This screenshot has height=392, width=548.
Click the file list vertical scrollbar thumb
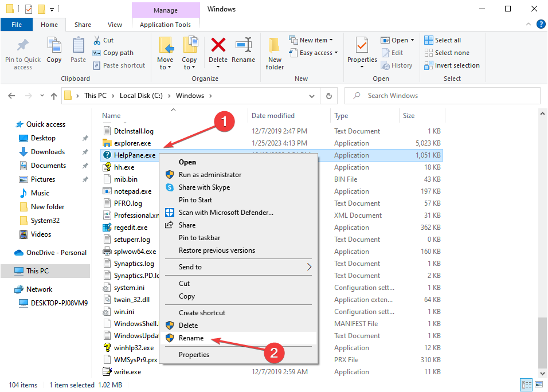pos(542,342)
